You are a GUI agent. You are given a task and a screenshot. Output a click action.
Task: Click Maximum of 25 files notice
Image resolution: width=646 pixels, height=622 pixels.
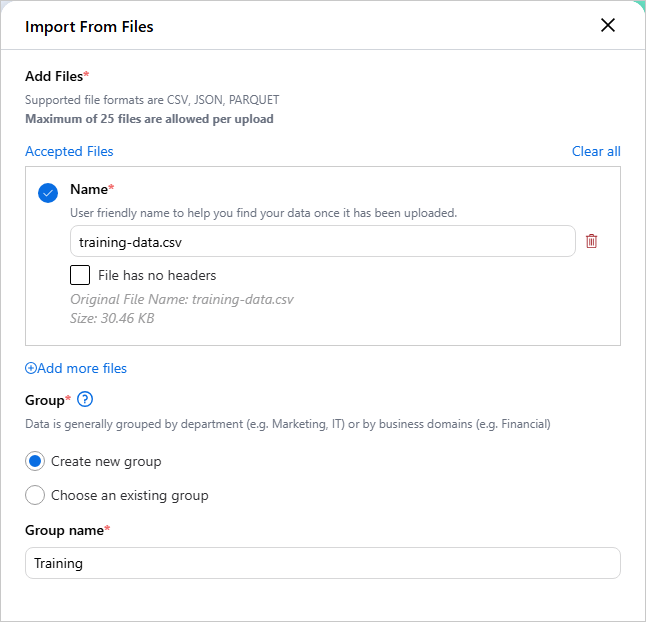coord(149,119)
